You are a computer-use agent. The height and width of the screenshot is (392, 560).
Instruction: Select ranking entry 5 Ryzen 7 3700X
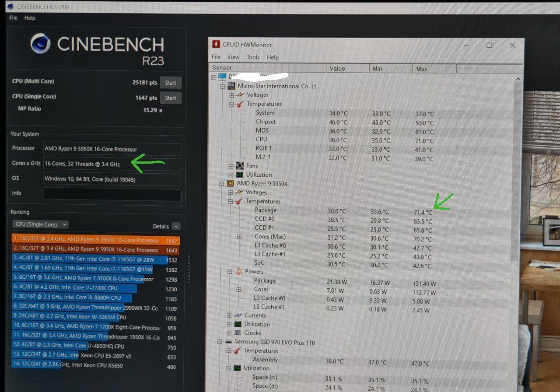click(96, 279)
